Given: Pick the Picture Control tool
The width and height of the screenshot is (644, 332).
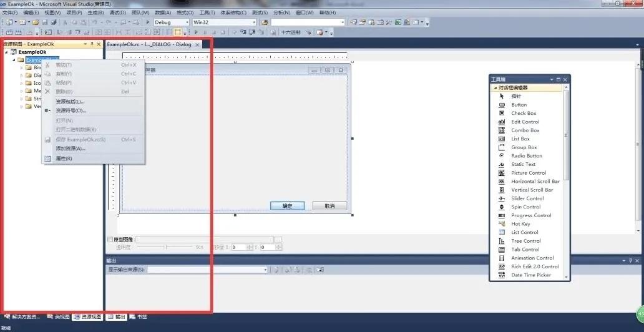Looking at the screenshot, I should tap(527, 173).
